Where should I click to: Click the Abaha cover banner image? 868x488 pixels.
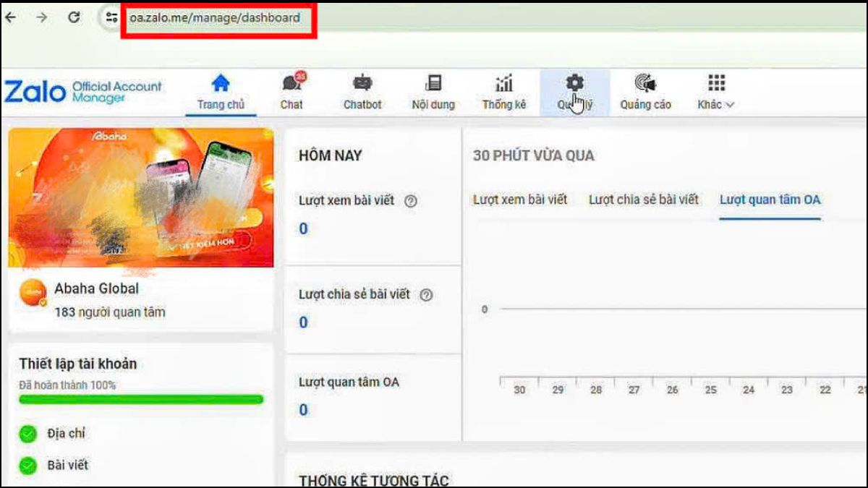(x=141, y=197)
